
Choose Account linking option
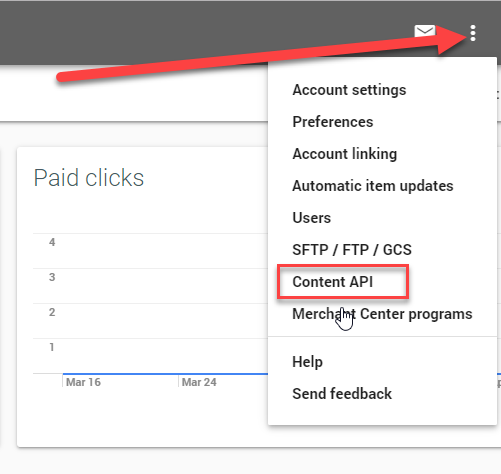click(345, 154)
